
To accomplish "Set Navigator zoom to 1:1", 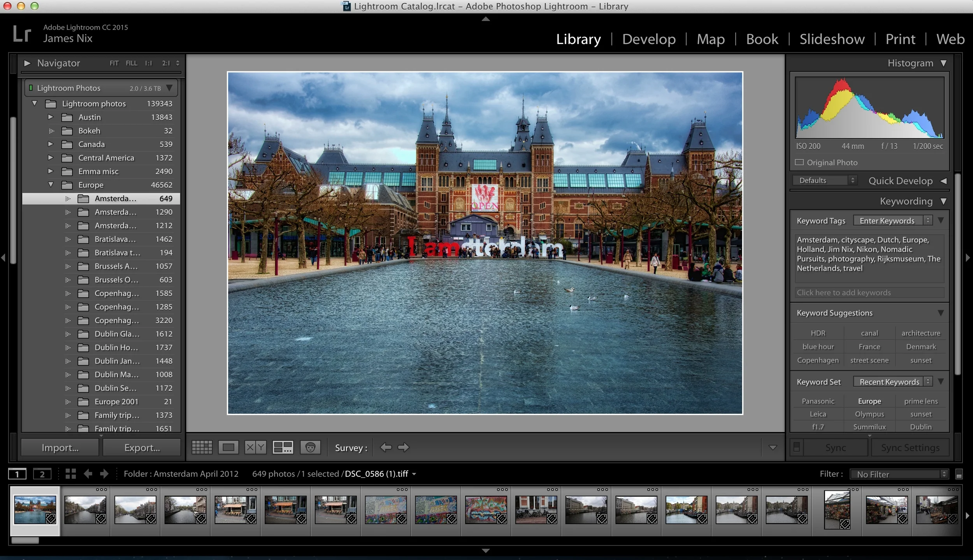I will point(149,63).
